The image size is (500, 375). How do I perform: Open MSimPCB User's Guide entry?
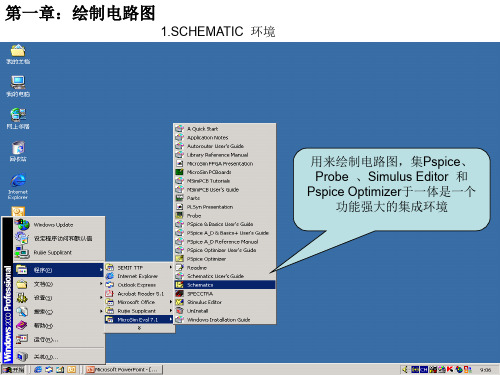(225, 189)
